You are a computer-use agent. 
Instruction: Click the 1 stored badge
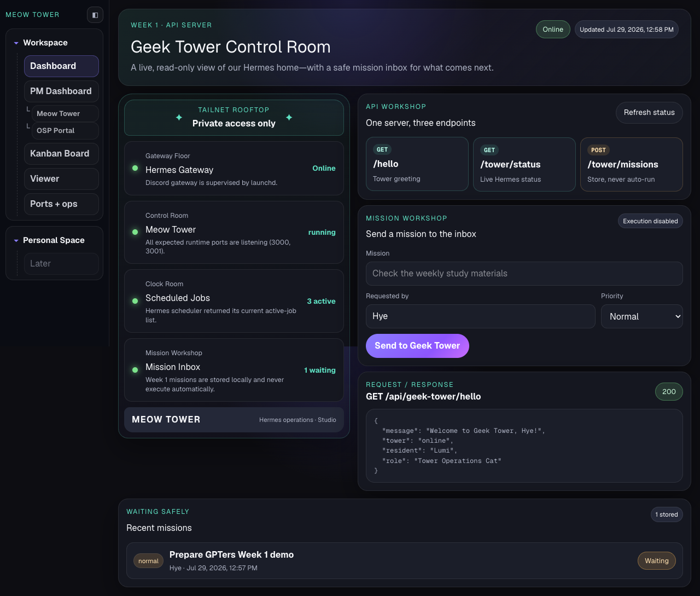(x=667, y=514)
